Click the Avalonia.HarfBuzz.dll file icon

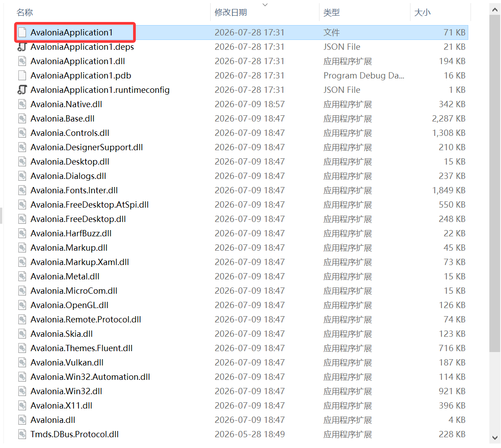(22, 234)
